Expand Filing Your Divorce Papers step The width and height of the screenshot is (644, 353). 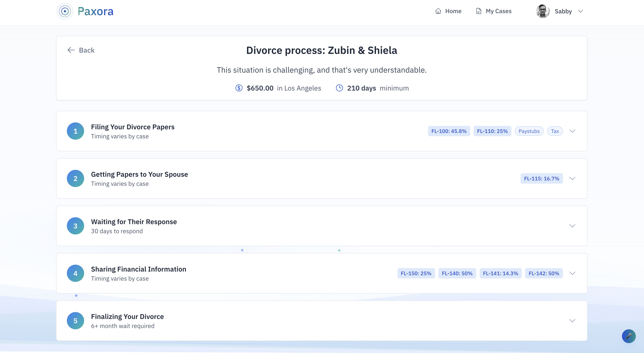572,131
